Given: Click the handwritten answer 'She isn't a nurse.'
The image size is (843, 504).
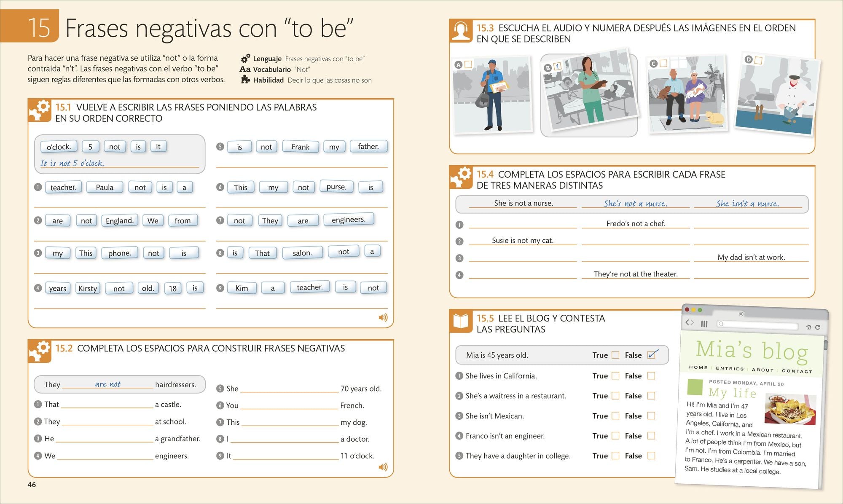Looking at the screenshot, I should (748, 204).
